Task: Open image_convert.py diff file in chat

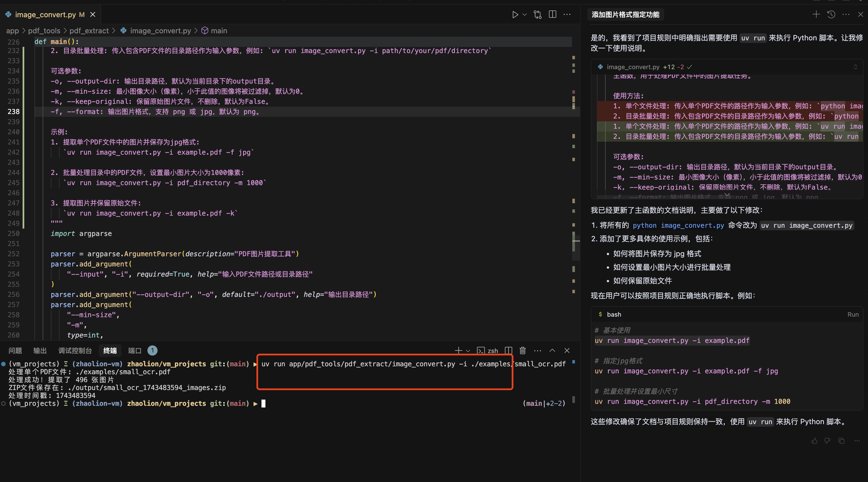Action: [633, 67]
